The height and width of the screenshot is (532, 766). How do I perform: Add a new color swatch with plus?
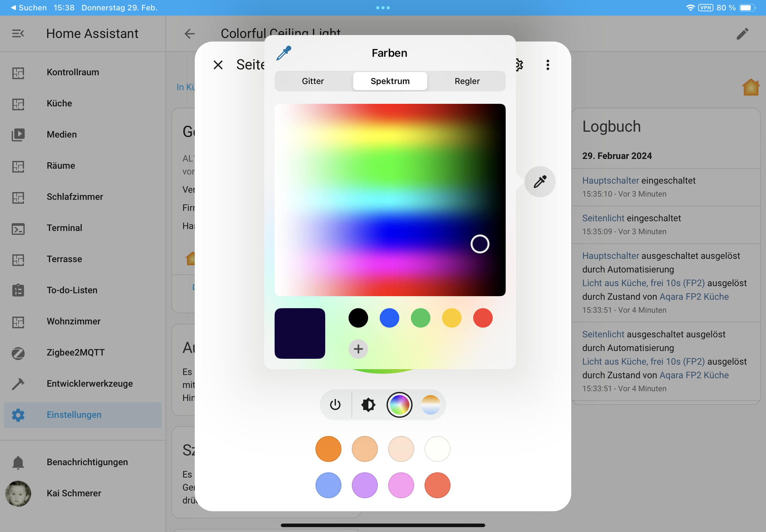[358, 349]
